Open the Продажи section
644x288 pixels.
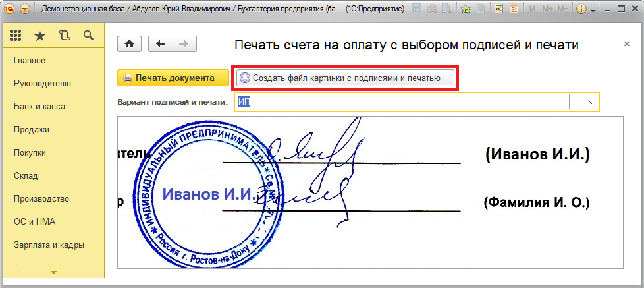click(x=32, y=129)
